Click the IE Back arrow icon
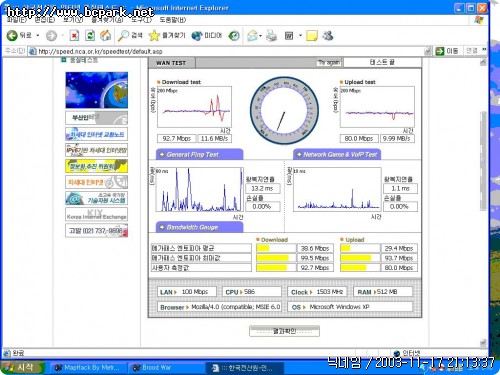The height and width of the screenshot is (375, 500). click(12, 35)
